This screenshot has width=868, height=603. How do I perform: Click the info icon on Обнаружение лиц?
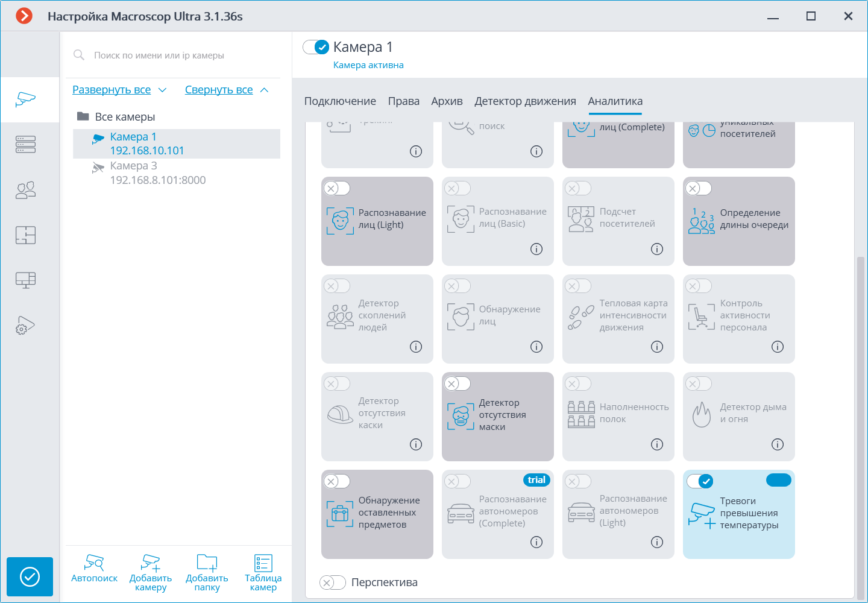[536, 347]
